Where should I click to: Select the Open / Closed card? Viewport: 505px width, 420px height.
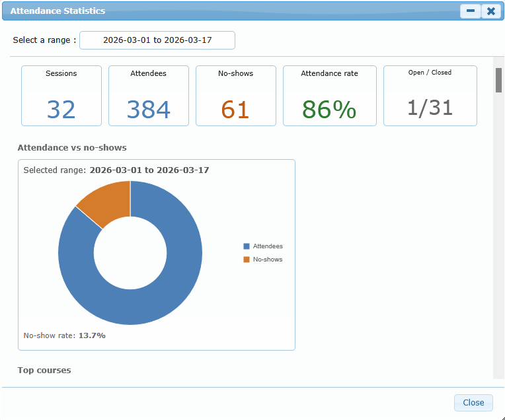pos(430,96)
